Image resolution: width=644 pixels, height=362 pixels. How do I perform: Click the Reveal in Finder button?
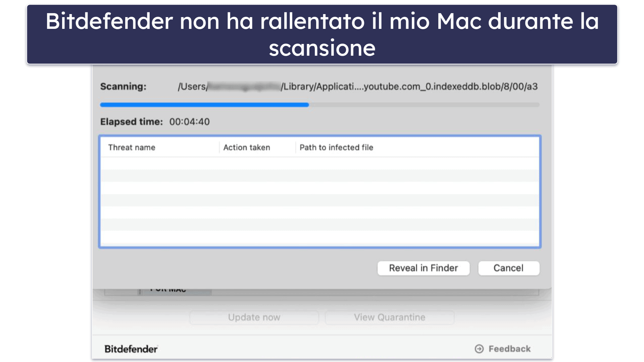[x=423, y=268]
